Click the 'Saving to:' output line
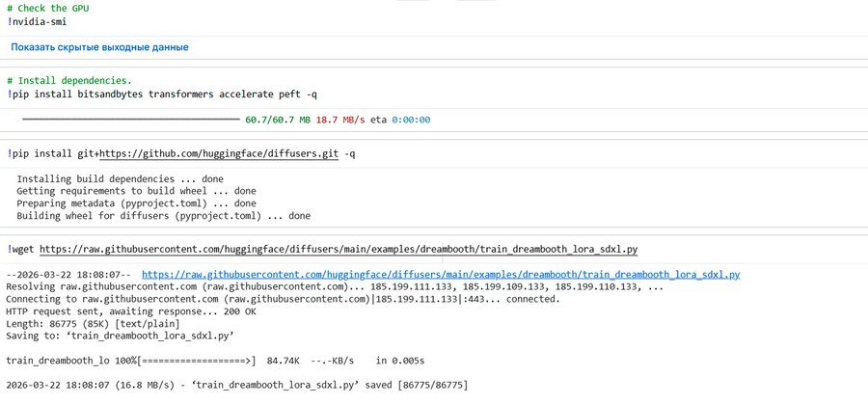Screen dimensions: 868x404 (121, 336)
